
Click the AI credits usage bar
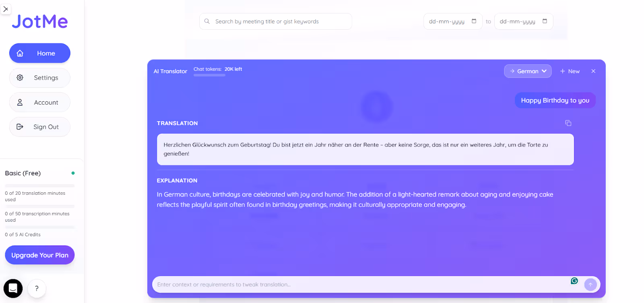point(40,227)
